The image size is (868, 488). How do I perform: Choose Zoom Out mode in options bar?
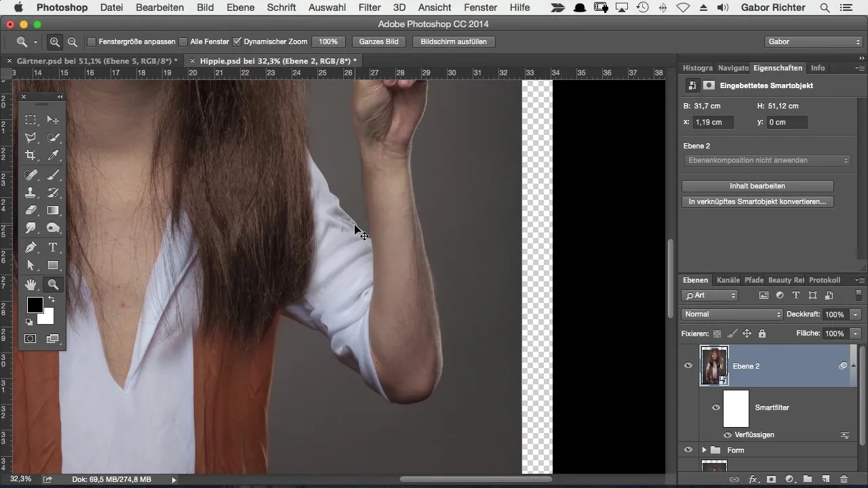coord(72,41)
